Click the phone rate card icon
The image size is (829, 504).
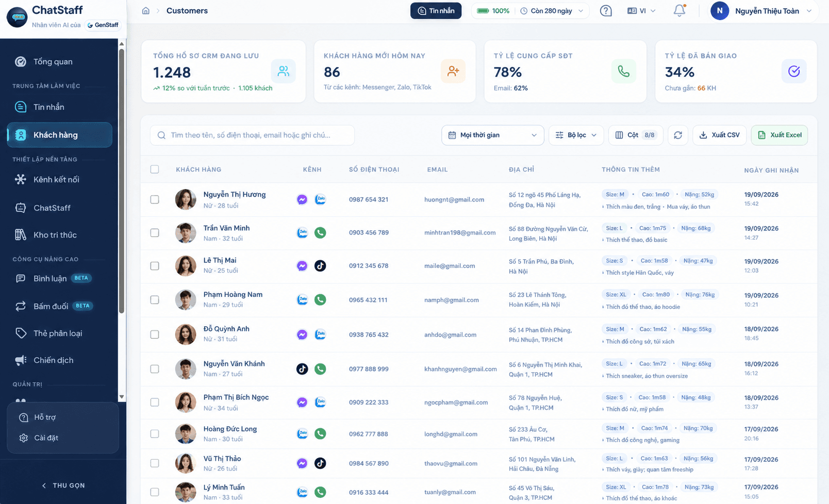pos(624,71)
